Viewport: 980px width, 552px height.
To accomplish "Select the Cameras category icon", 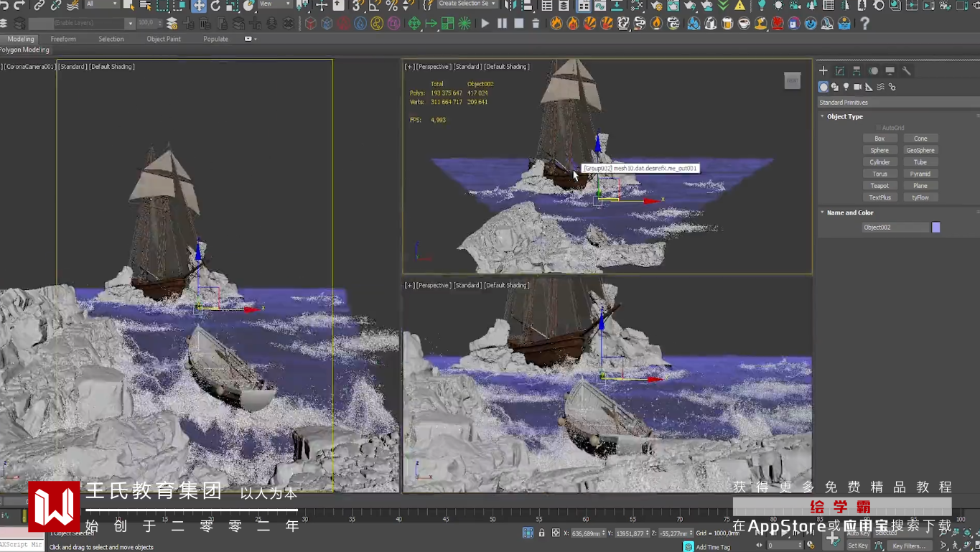I will point(858,87).
